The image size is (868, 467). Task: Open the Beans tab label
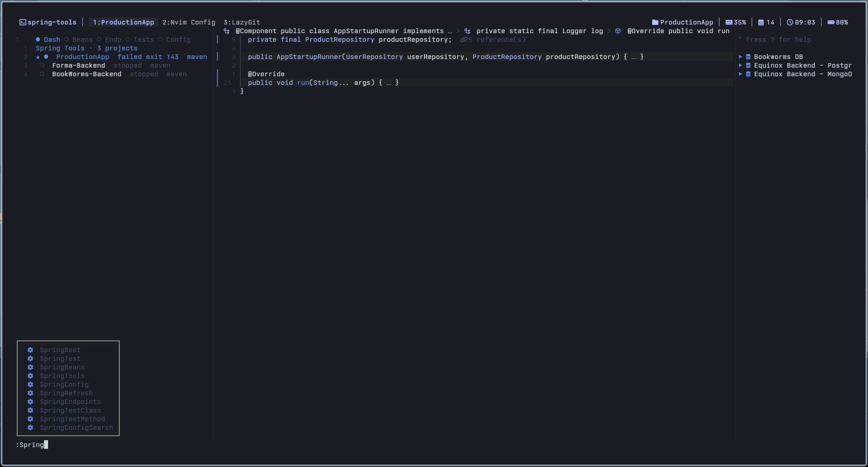(x=83, y=39)
